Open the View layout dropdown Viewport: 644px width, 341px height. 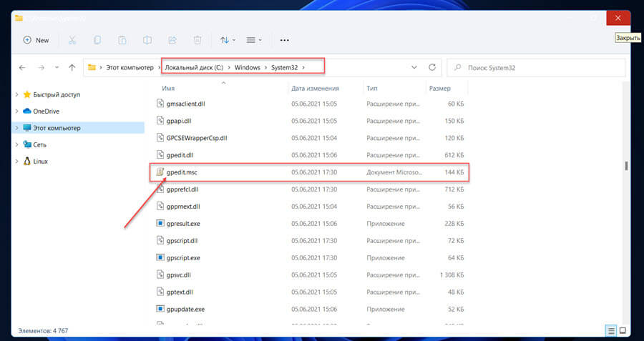(x=254, y=40)
